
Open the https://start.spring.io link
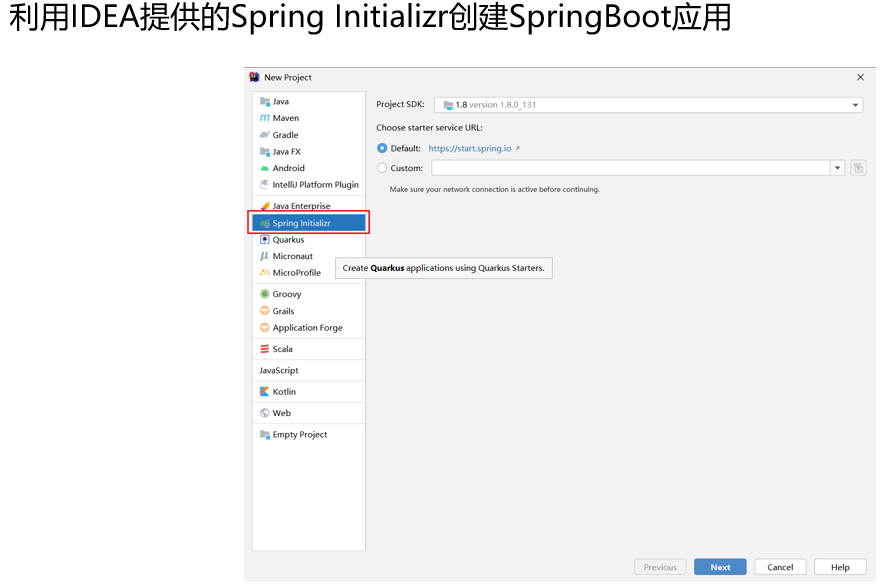pyautogui.click(x=470, y=148)
